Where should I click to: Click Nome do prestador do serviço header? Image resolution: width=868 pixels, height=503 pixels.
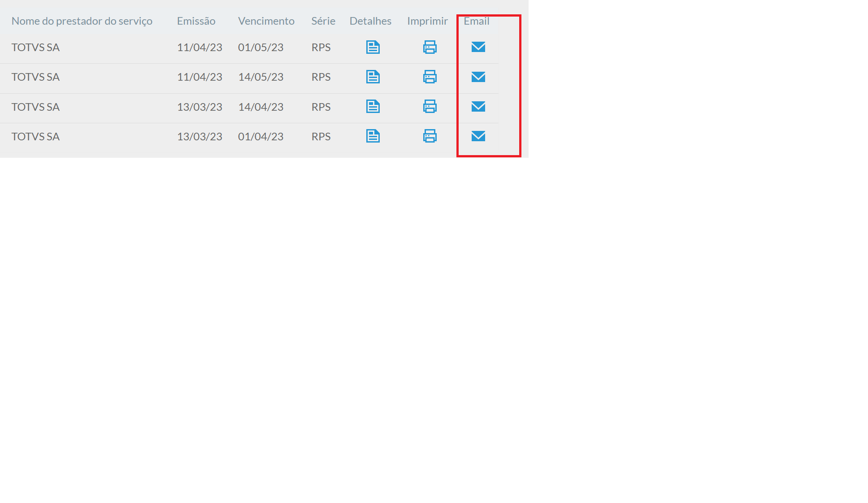(82, 21)
